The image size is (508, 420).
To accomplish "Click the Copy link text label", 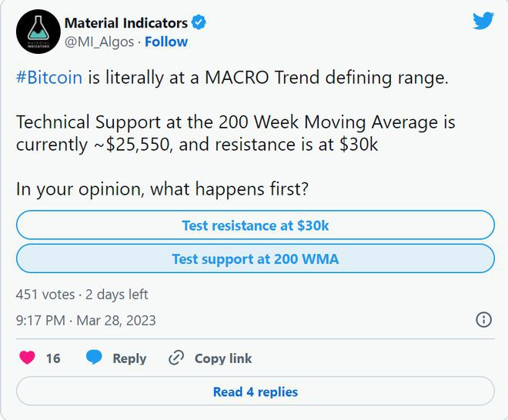I will [223, 358].
